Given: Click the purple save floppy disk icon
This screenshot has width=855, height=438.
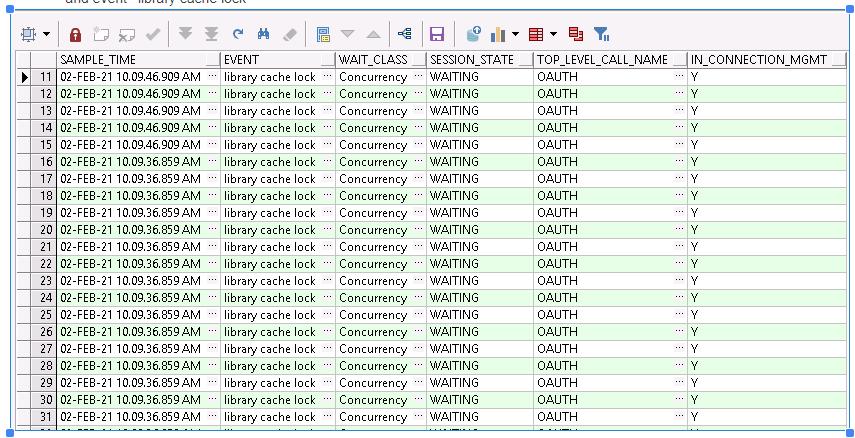Looking at the screenshot, I should click(437, 35).
